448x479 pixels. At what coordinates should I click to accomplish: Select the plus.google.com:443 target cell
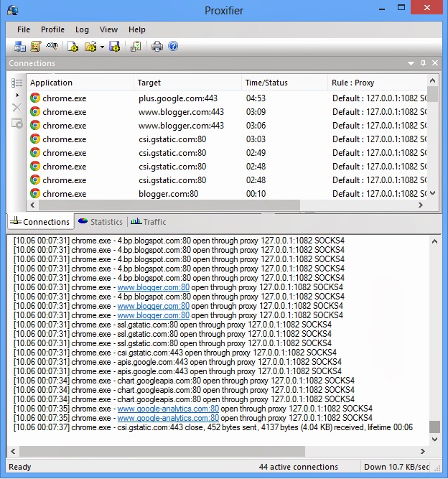pos(178,98)
